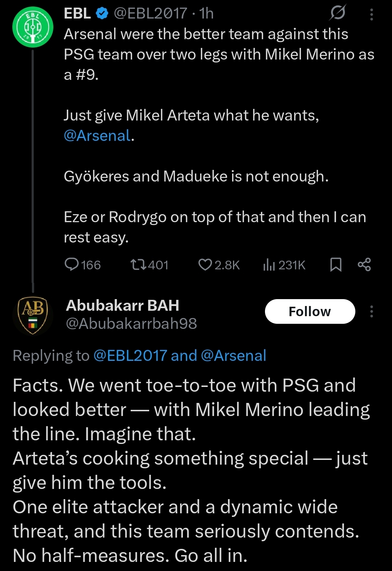Open the @Arsenal link in Replying to line

point(233,355)
